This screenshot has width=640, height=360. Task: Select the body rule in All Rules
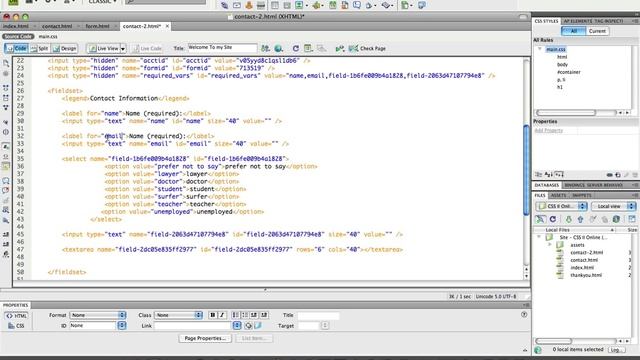pos(562,64)
